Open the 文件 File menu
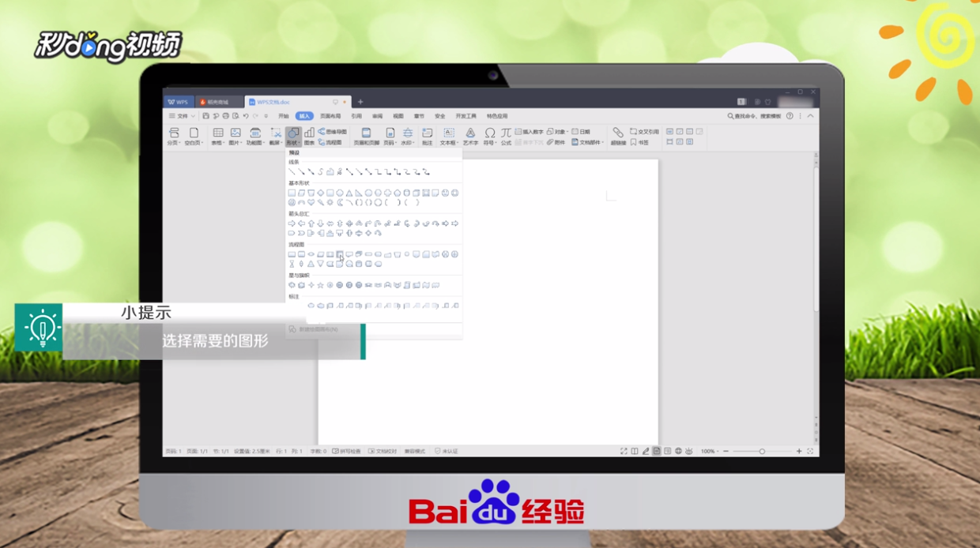980x548 pixels. coord(181,116)
